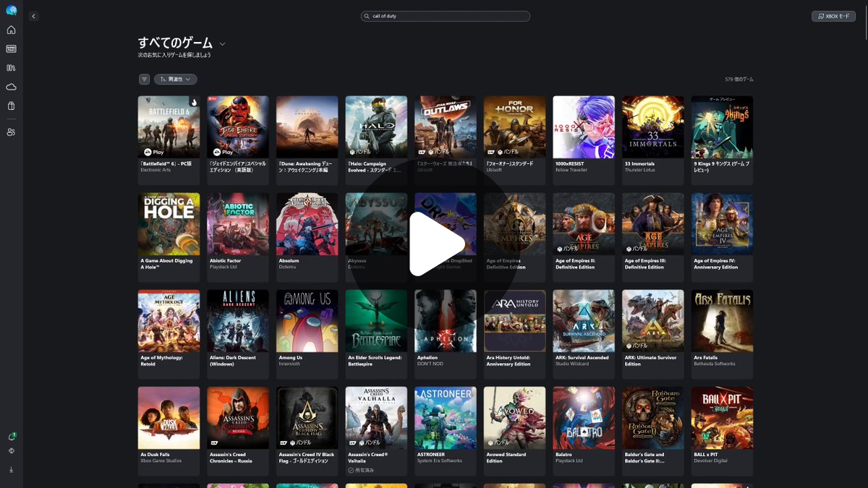868x488 pixels.
Task: Select the For Honor cover art
Action: coord(515,127)
